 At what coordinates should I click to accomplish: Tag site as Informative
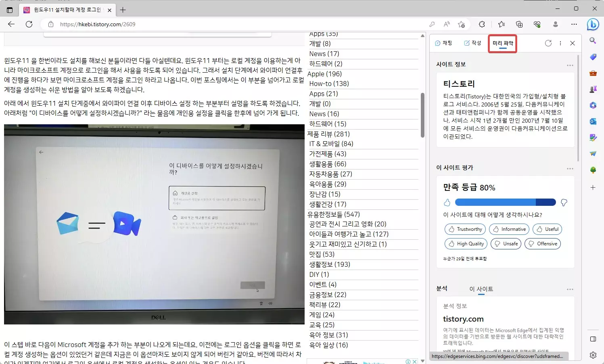[509, 229]
